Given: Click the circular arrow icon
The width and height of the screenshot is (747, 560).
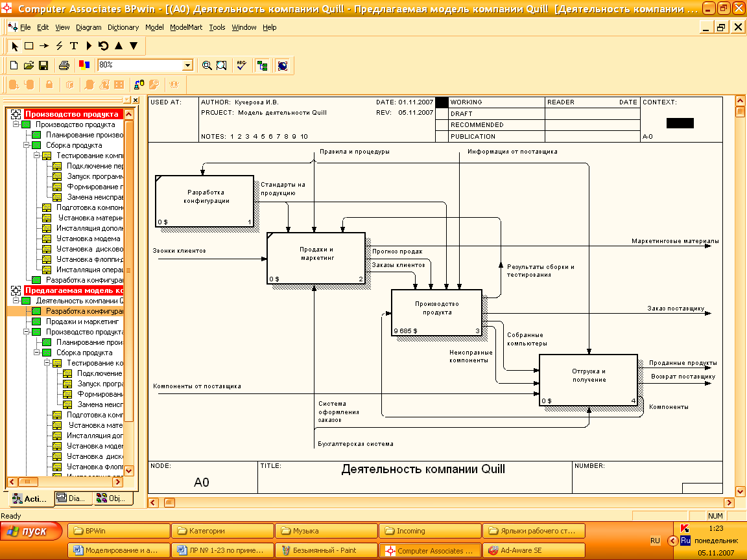Looking at the screenshot, I should tap(103, 46).
